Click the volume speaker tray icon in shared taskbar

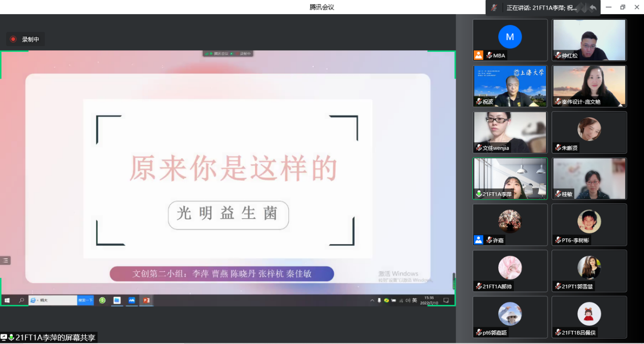point(407,300)
